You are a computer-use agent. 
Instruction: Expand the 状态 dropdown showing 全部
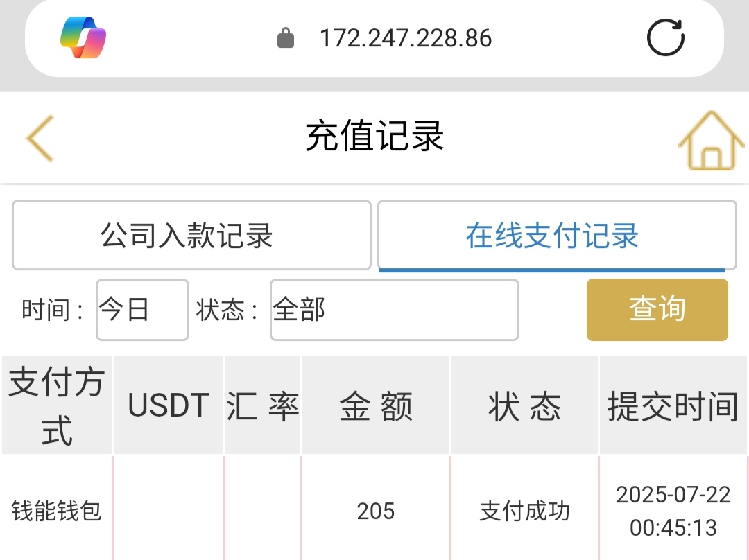tap(394, 310)
